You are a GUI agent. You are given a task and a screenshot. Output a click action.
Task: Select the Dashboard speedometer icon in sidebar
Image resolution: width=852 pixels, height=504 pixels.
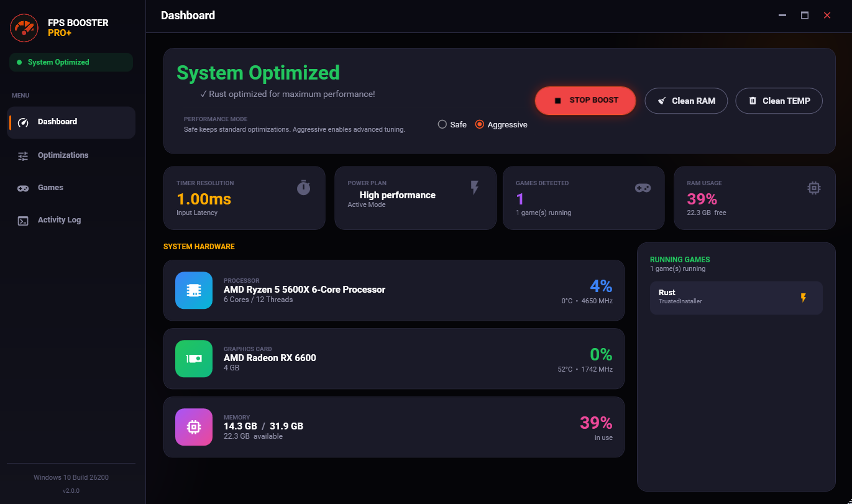point(23,122)
